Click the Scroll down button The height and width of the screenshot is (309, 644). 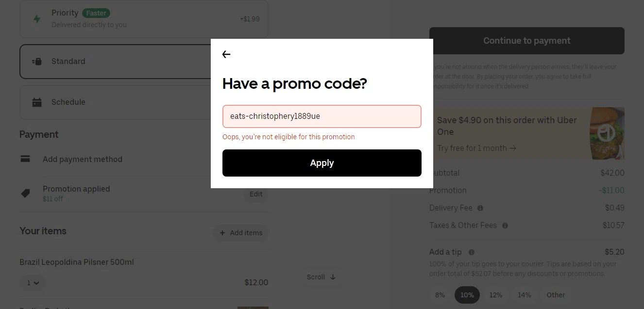coord(322,277)
